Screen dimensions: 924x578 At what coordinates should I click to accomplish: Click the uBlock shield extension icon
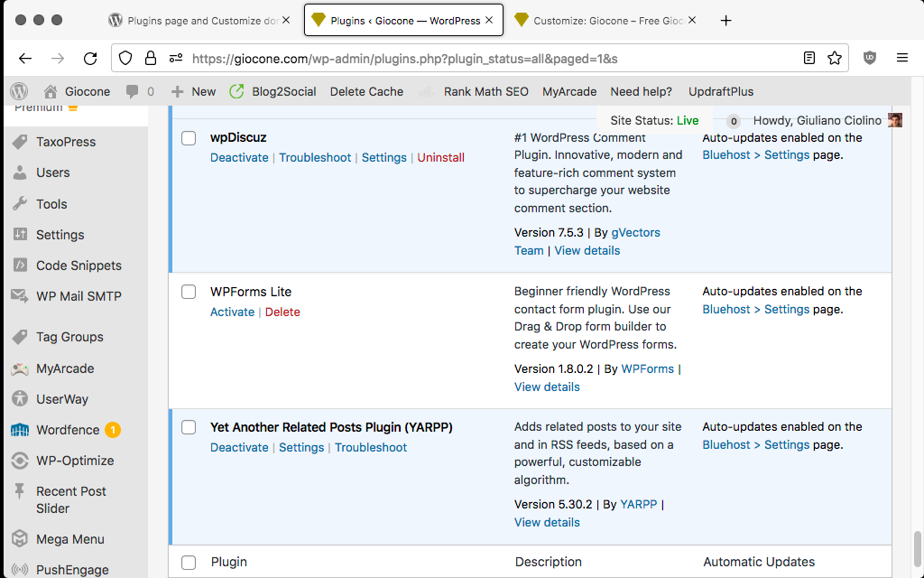point(870,58)
